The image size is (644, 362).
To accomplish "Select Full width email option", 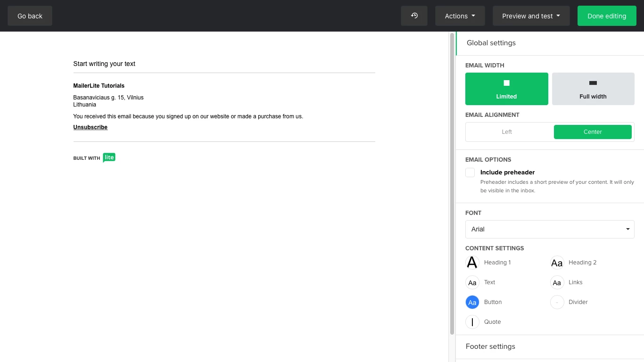I will tap(593, 89).
